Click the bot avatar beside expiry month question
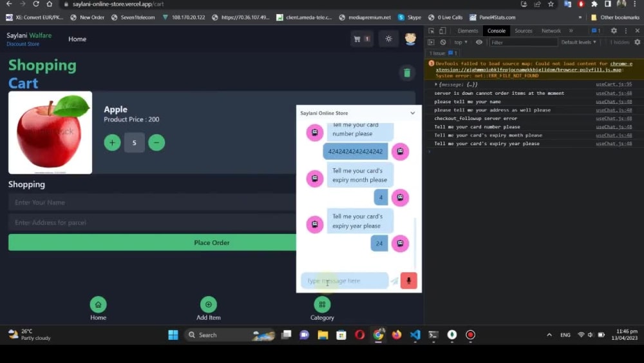644x363 pixels. pyautogui.click(x=315, y=179)
